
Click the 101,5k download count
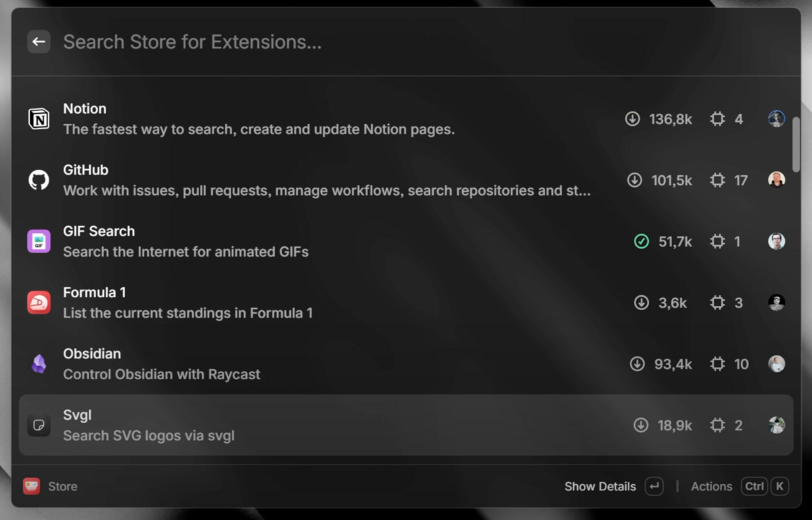(x=672, y=180)
